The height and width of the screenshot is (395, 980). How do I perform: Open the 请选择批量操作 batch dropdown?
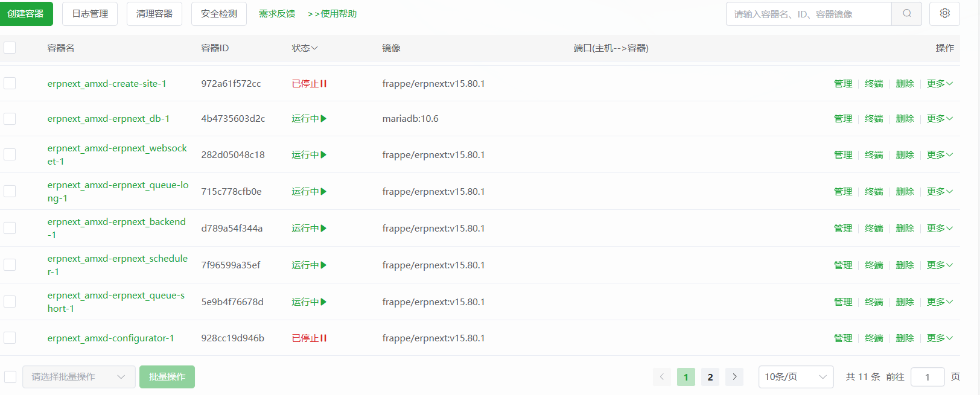click(x=78, y=377)
